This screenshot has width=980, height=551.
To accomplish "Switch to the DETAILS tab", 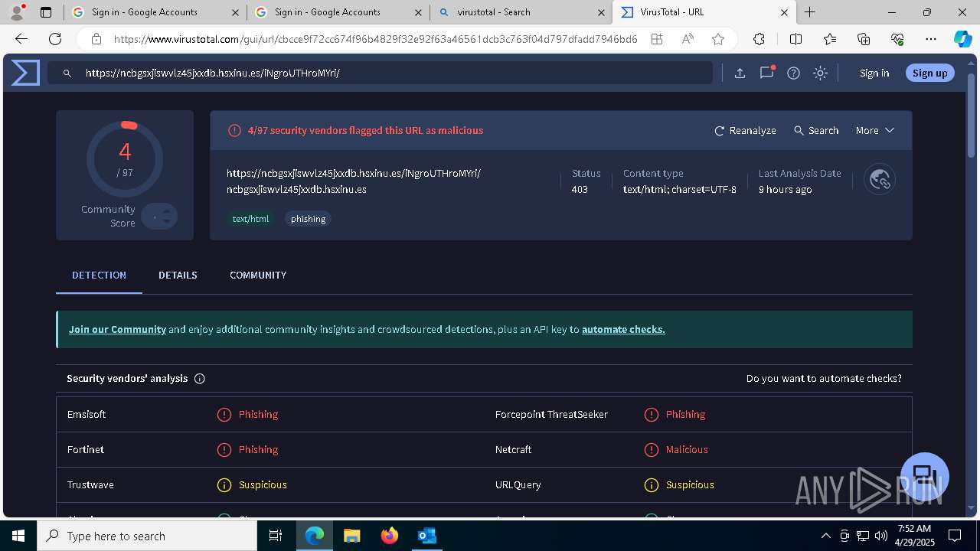I will pyautogui.click(x=178, y=275).
